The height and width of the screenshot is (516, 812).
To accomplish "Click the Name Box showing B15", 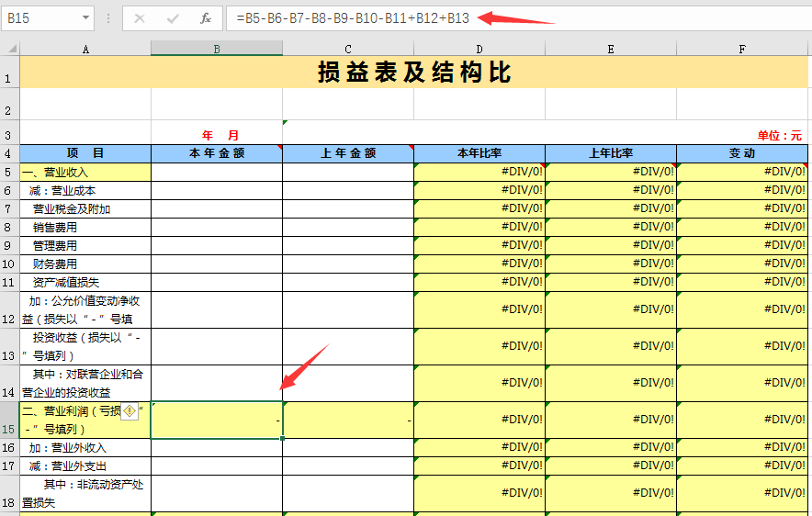I will pyautogui.click(x=40, y=18).
